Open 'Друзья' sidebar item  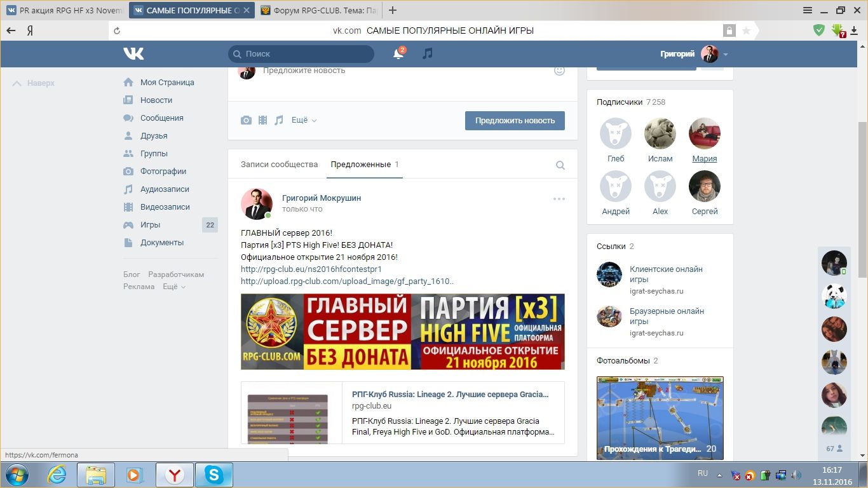click(154, 135)
